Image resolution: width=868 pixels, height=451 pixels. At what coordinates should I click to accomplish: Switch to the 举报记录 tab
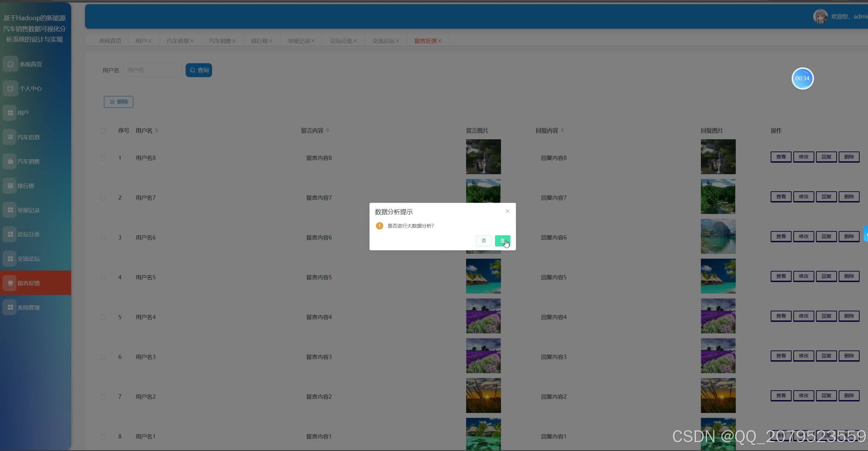(299, 41)
